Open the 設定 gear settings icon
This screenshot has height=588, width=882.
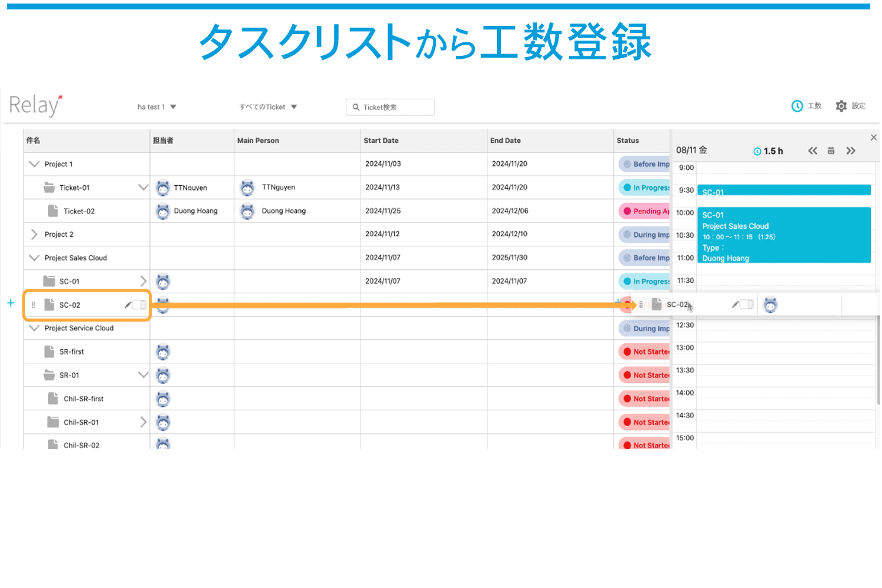(x=841, y=106)
